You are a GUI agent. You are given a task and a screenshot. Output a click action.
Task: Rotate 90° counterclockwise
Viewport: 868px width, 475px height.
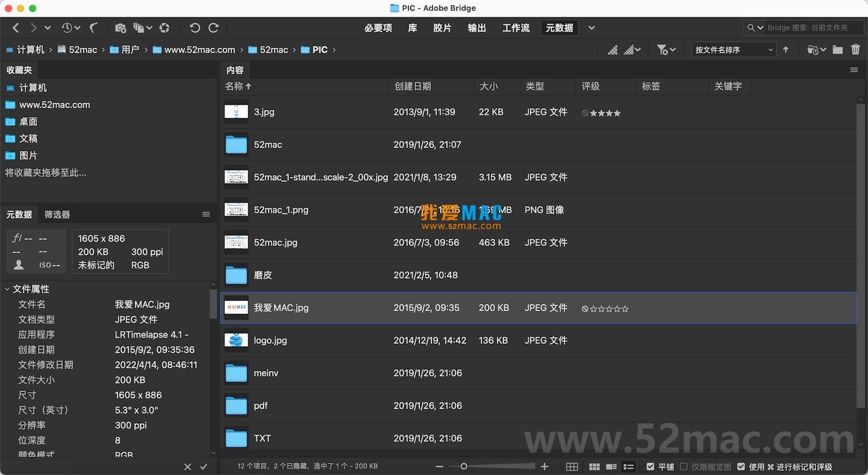coord(195,28)
